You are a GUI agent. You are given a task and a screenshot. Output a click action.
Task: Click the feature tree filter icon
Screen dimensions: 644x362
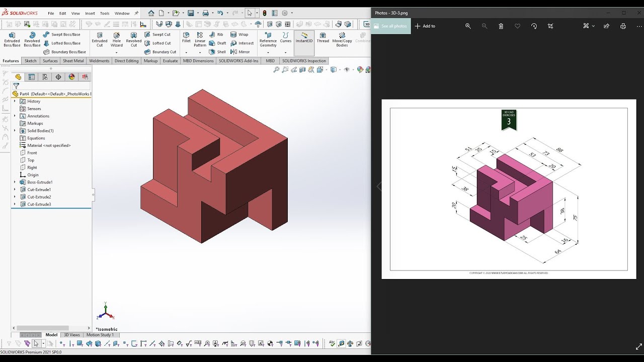[16, 86]
